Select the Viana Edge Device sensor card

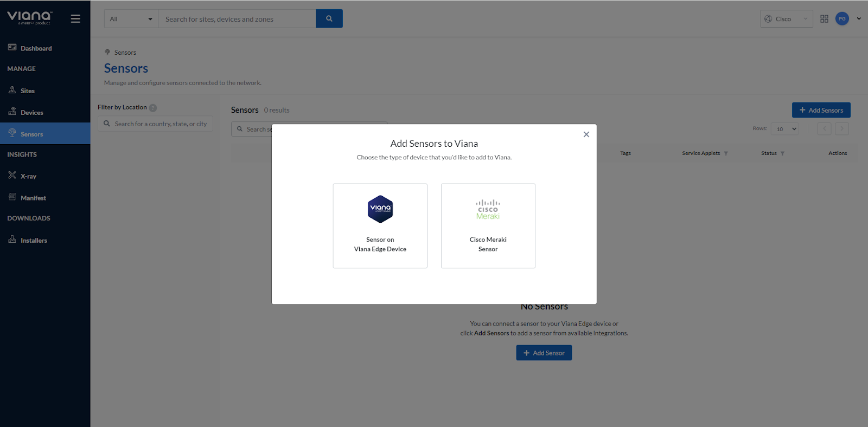[380, 225]
